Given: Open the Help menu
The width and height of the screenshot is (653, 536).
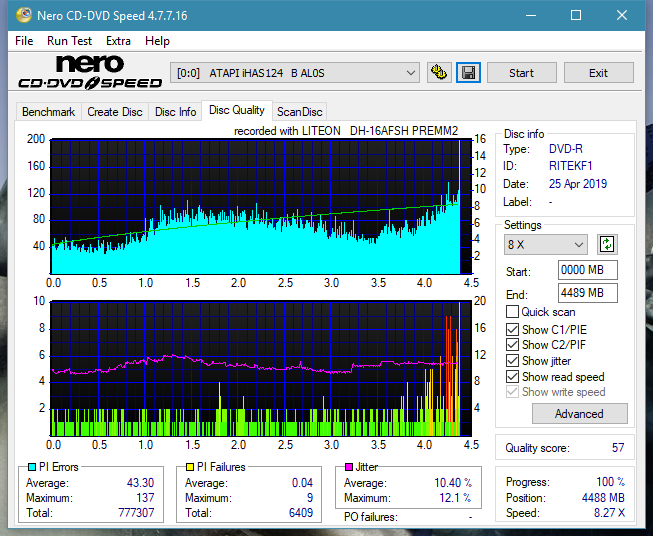Looking at the screenshot, I should [x=157, y=41].
